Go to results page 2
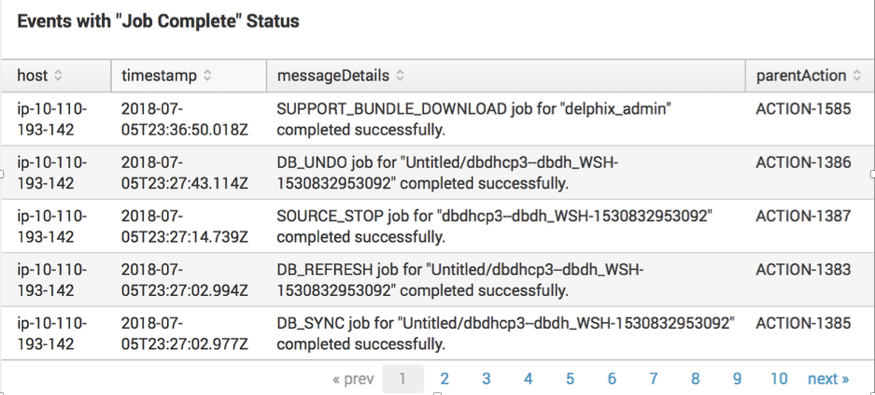875x395 pixels. click(444, 379)
